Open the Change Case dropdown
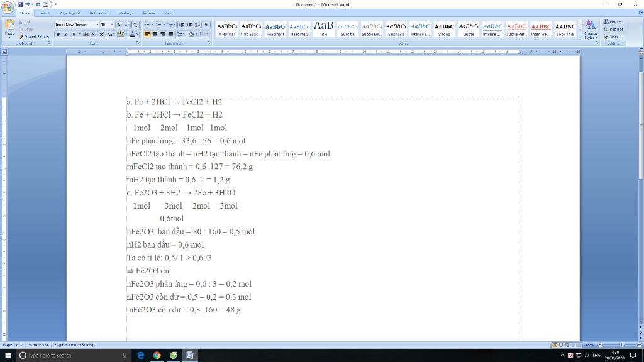The width and height of the screenshot is (644, 362). click(x=110, y=35)
